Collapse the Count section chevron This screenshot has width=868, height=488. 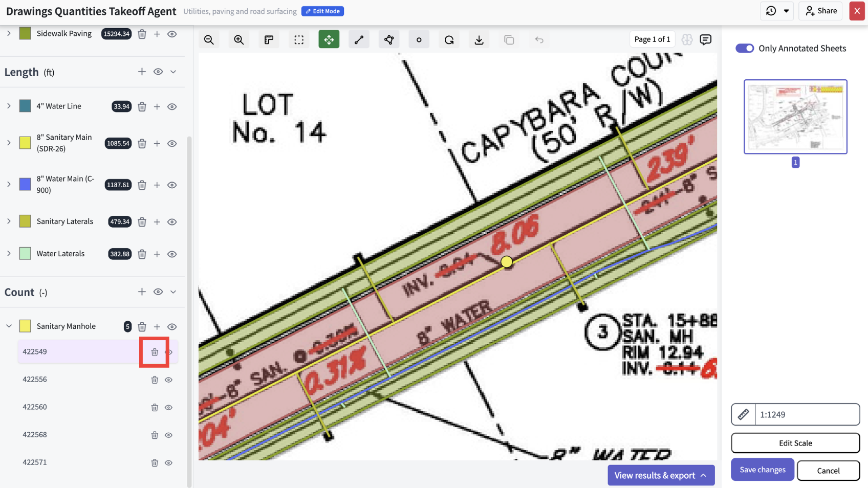[173, 292]
